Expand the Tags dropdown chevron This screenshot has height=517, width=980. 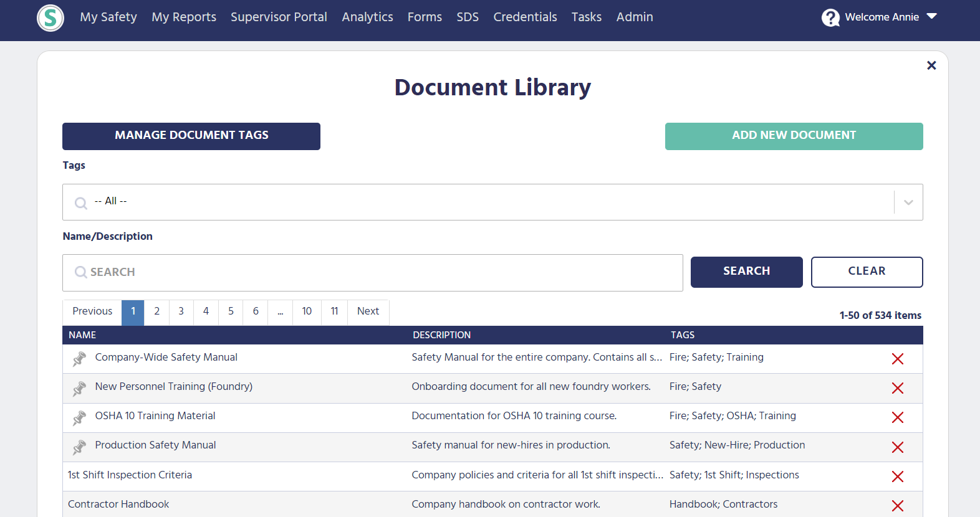click(x=908, y=202)
